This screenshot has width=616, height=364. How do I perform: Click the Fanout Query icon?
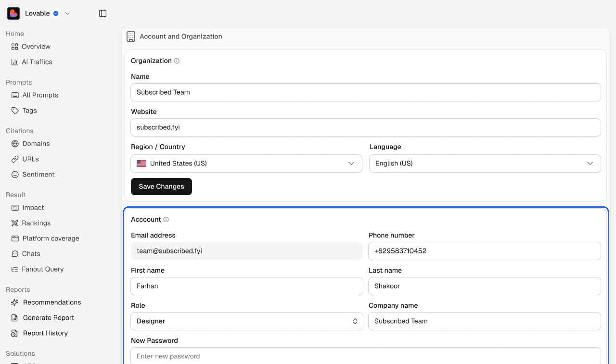point(14,269)
